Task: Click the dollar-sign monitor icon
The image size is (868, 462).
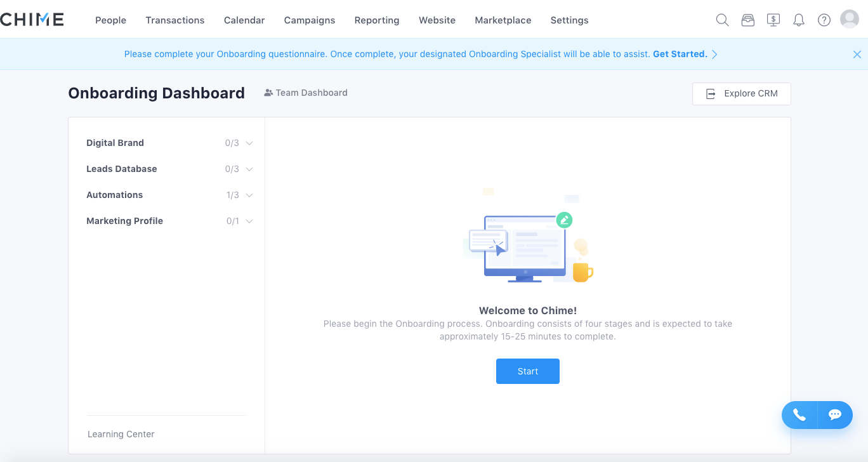Action: (x=773, y=20)
